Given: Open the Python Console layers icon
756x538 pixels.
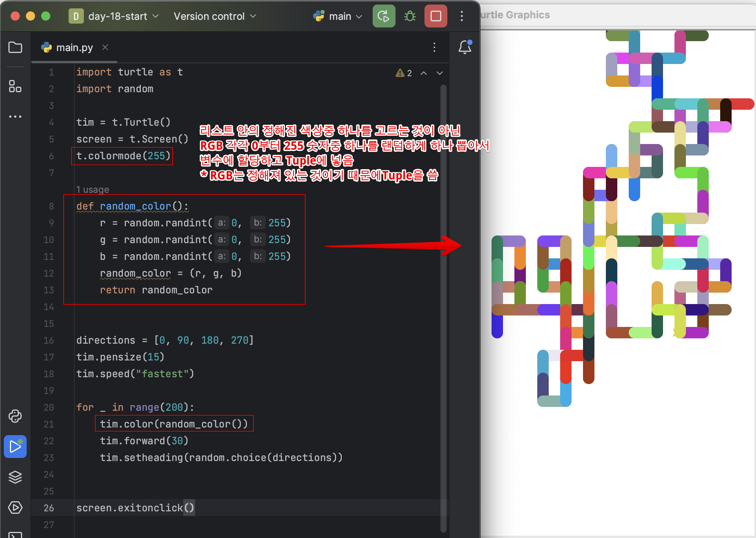Looking at the screenshot, I should 15,477.
